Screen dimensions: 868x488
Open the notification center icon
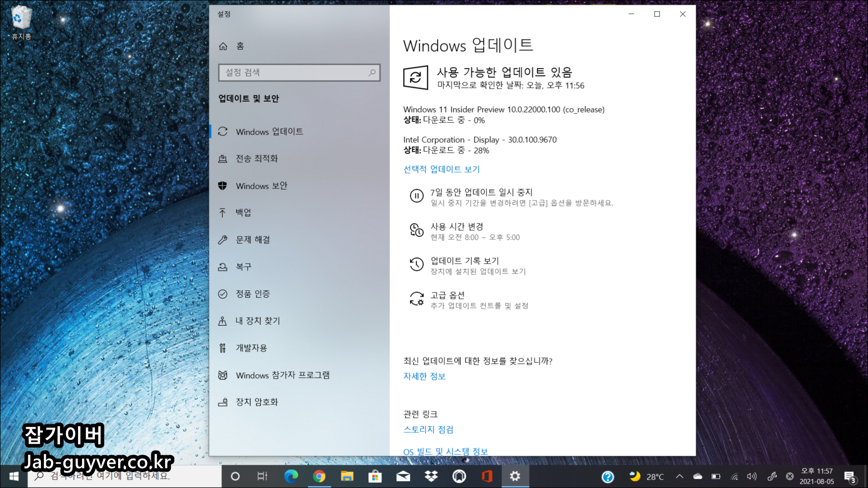(851, 477)
